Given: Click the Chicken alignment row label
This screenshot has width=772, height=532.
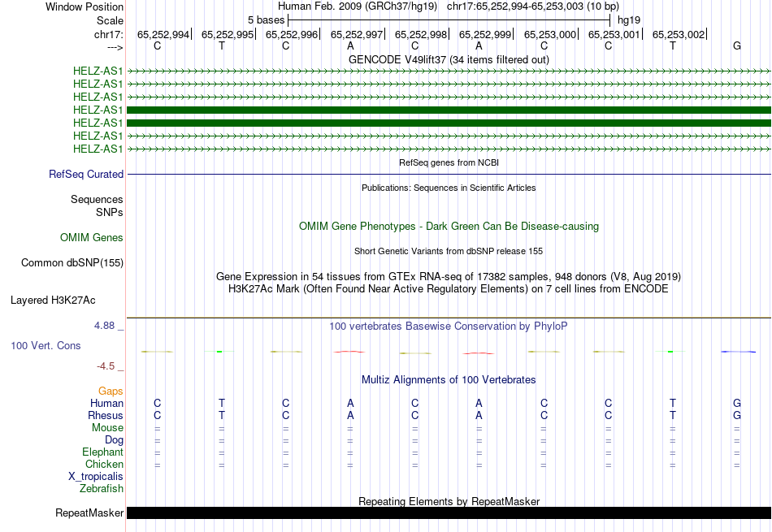Looking at the screenshot, I should point(104,464).
